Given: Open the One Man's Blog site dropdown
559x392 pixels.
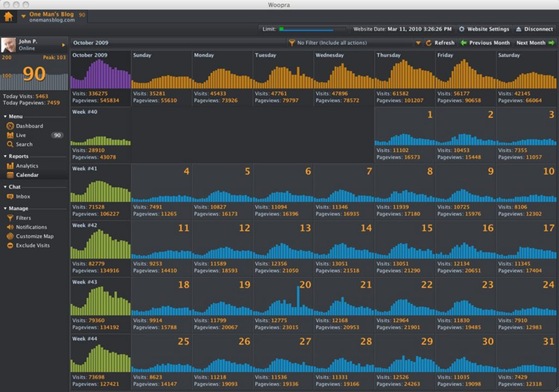Looking at the screenshot, I should (x=23, y=16).
